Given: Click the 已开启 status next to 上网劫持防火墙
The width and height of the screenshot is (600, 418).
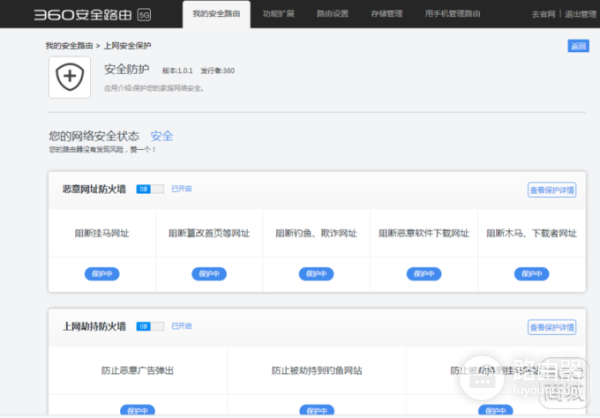Looking at the screenshot, I should point(181,326).
